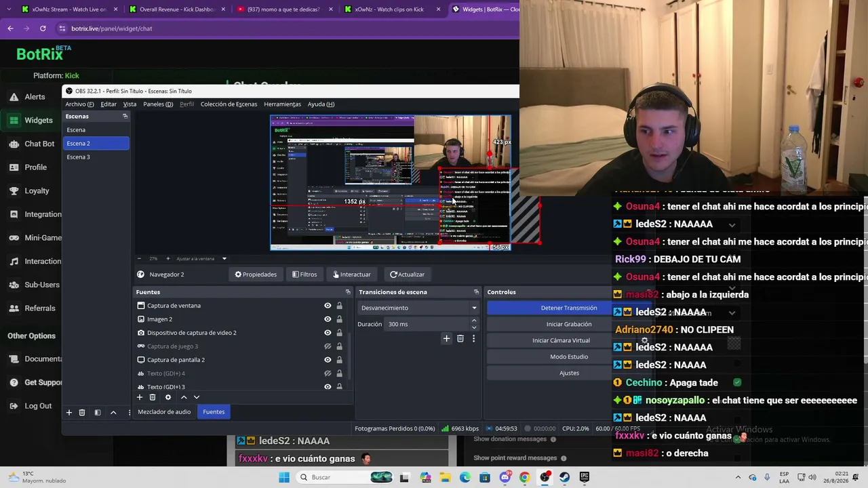Open the Herramientas menu in OBS
This screenshot has height=488, width=868.
(x=282, y=104)
